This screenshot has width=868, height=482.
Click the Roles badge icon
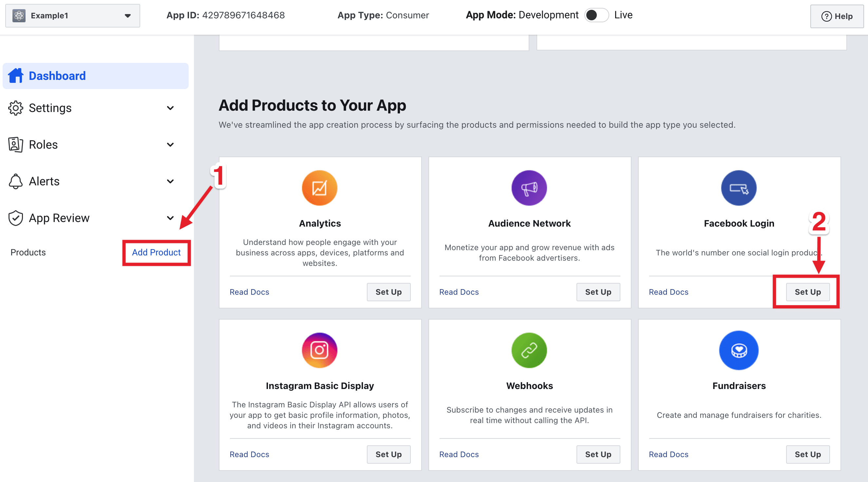tap(15, 144)
